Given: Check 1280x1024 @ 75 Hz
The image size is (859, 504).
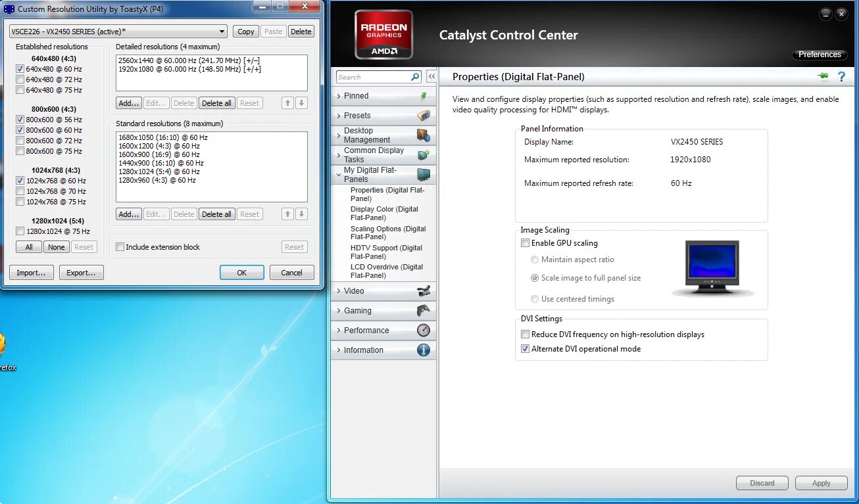Looking at the screenshot, I should pos(20,231).
